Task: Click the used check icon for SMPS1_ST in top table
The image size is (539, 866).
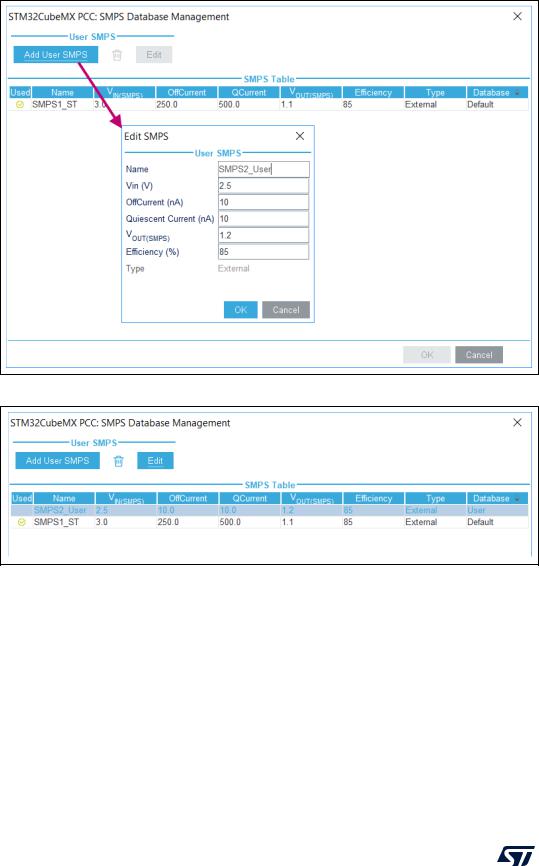Action: pos(20,104)
